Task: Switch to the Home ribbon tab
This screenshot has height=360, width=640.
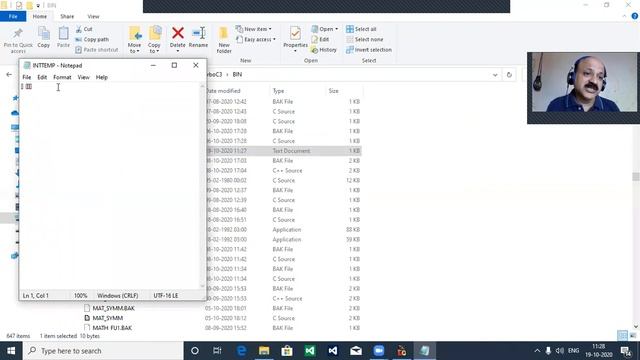Action: coord(40,16)
